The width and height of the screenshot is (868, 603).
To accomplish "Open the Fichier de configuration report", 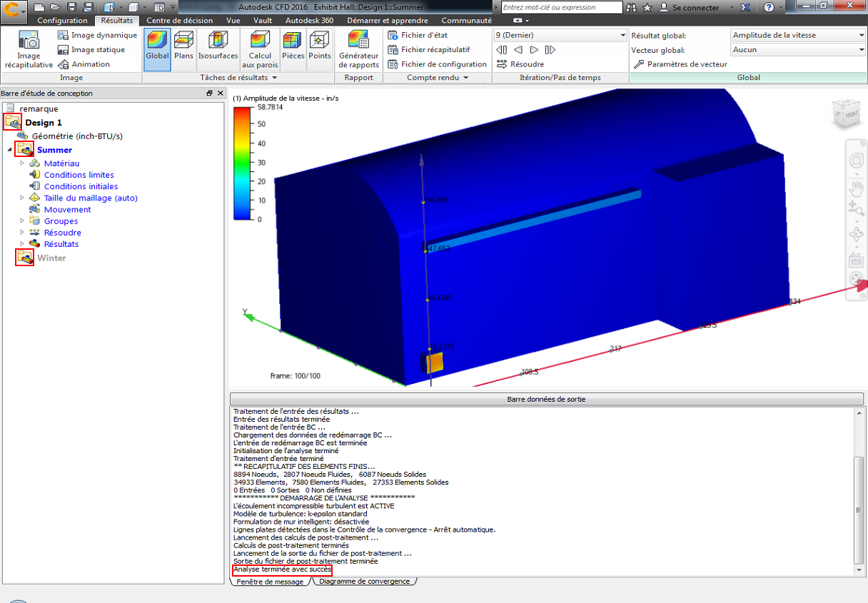I will click(437, 64).
